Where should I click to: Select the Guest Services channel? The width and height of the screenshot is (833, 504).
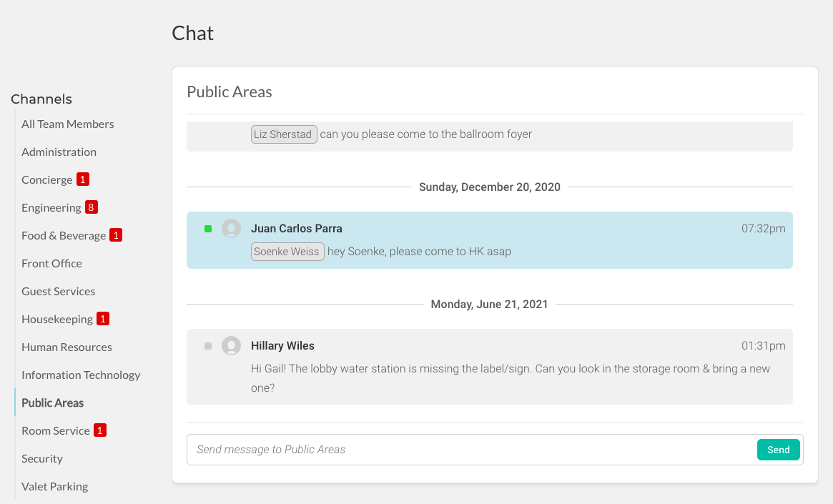(x=59, y=292)
